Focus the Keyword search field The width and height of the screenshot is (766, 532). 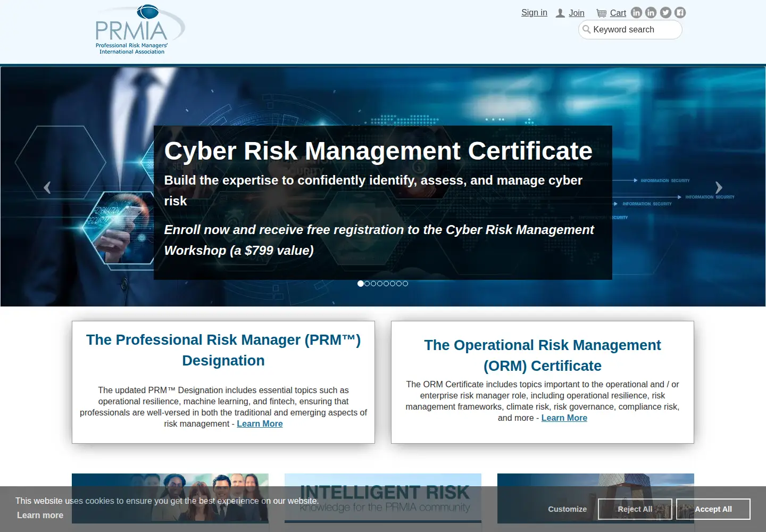[x=630, y=30]
